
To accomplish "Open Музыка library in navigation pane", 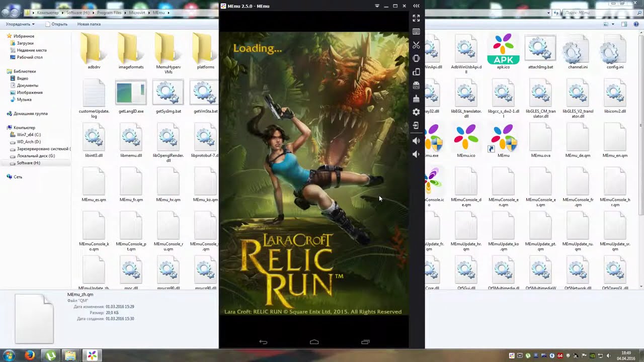I will (24, 100).
